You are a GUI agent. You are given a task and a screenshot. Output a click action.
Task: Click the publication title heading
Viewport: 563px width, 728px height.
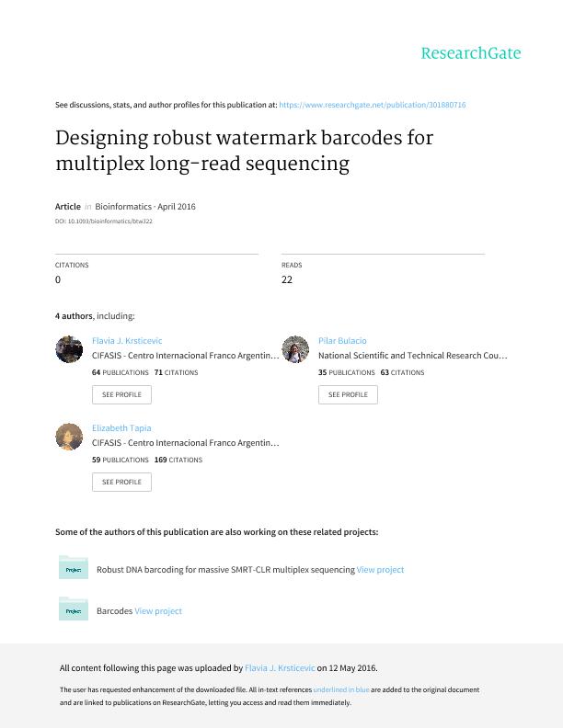click(x=244, y=151)
